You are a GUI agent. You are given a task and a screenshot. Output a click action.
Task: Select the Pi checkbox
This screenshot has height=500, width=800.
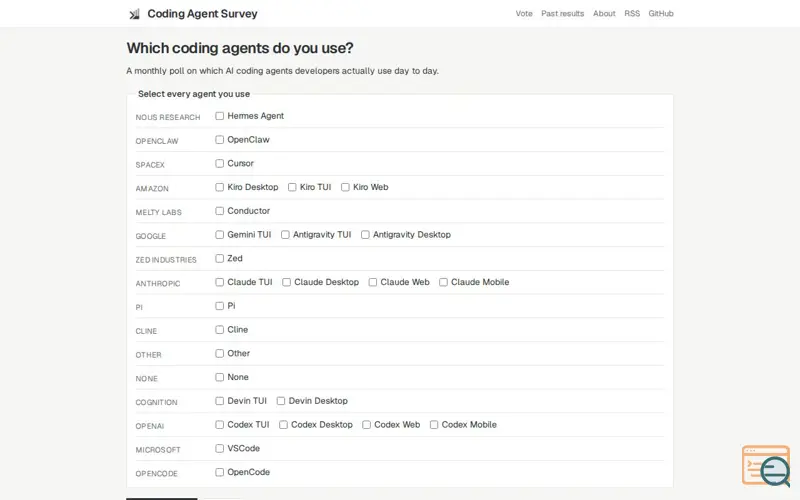(x=219, y=306)
